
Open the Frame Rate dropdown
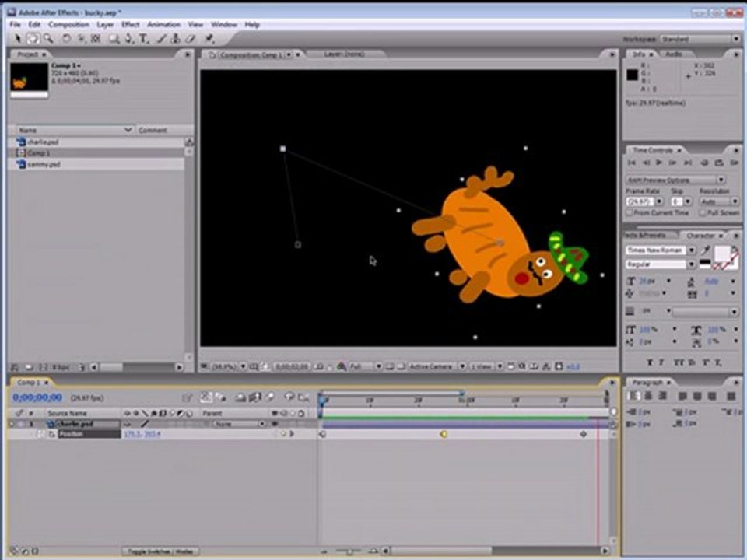660,201
